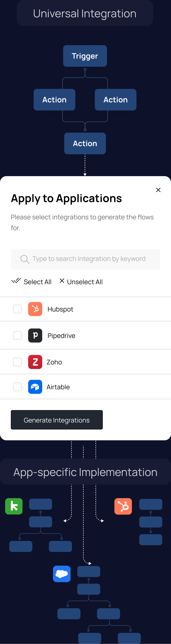Click the green Keap logo icon

point(14,506)
